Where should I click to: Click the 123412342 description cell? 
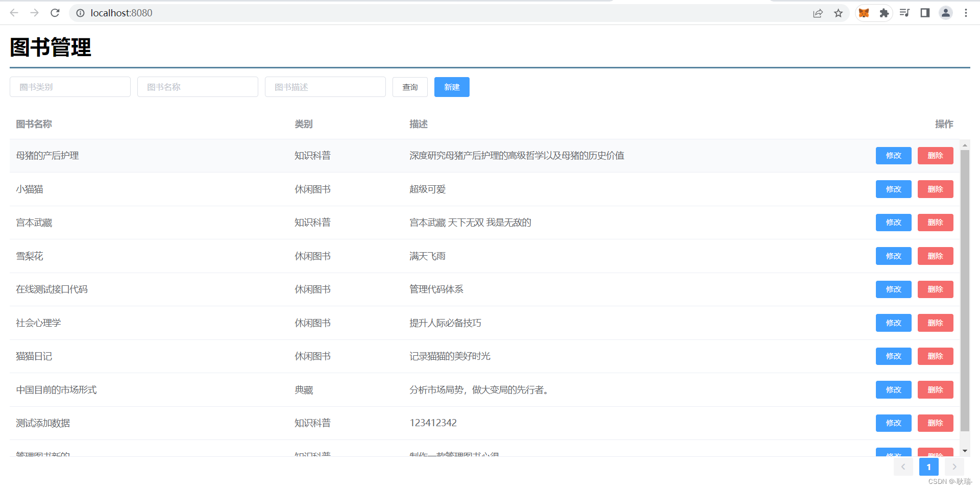[x=433, y=423]
